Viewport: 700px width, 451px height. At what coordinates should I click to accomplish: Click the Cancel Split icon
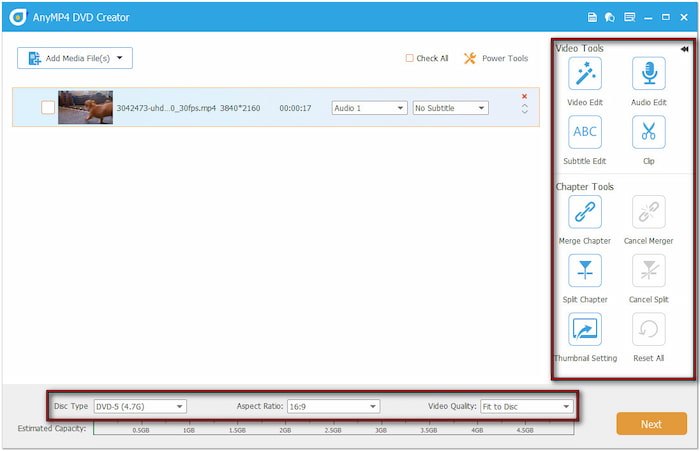(x=648, y=271)
